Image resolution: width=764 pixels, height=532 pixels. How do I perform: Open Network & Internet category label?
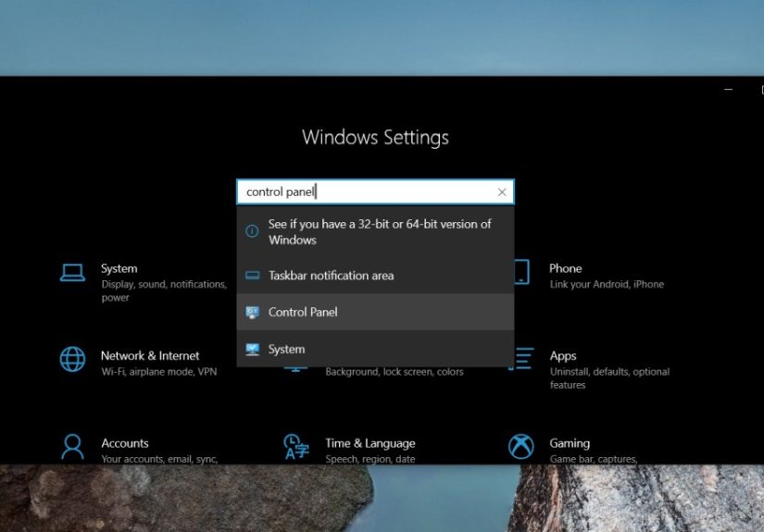click(150, 356)
